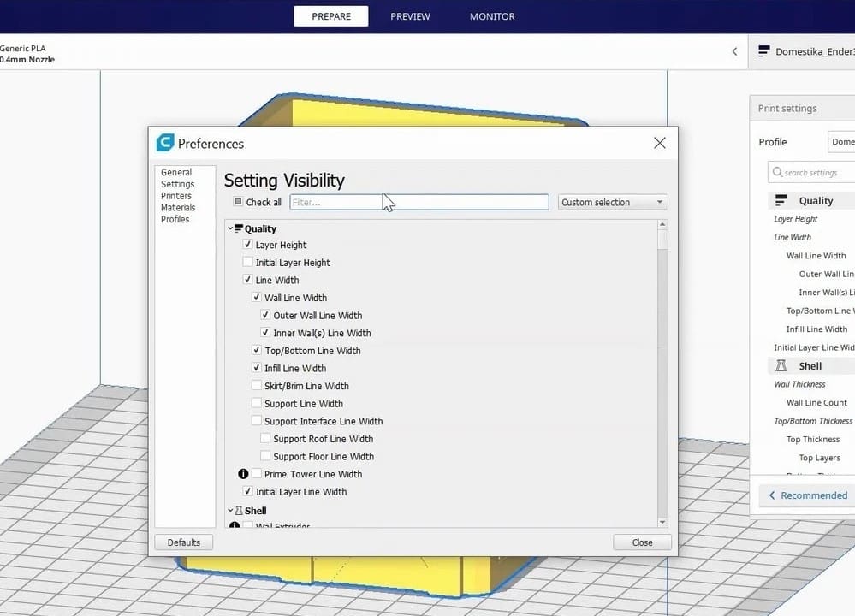Viewport: 855px width, 616px height.
Task: Open the Profiles preferences page
Action: [x=175, y=219]
